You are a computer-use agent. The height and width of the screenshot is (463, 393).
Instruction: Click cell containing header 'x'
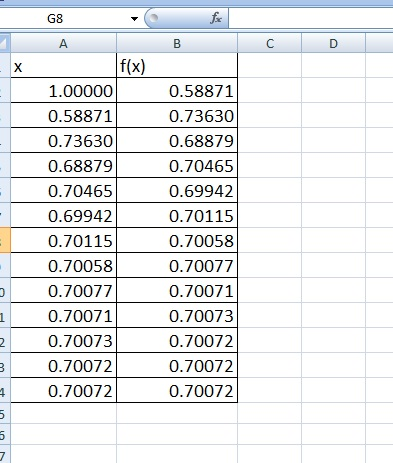pyautogui.click(x=64, y=66)
